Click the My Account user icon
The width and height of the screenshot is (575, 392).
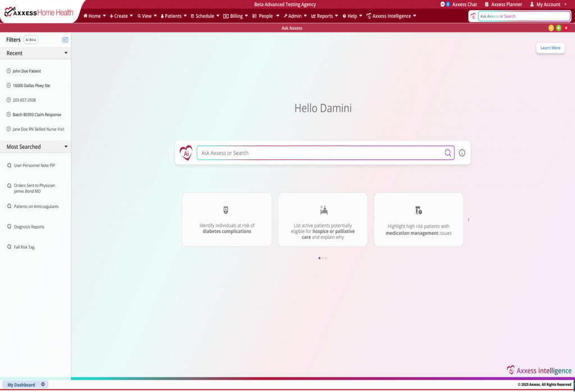[532, 4]
